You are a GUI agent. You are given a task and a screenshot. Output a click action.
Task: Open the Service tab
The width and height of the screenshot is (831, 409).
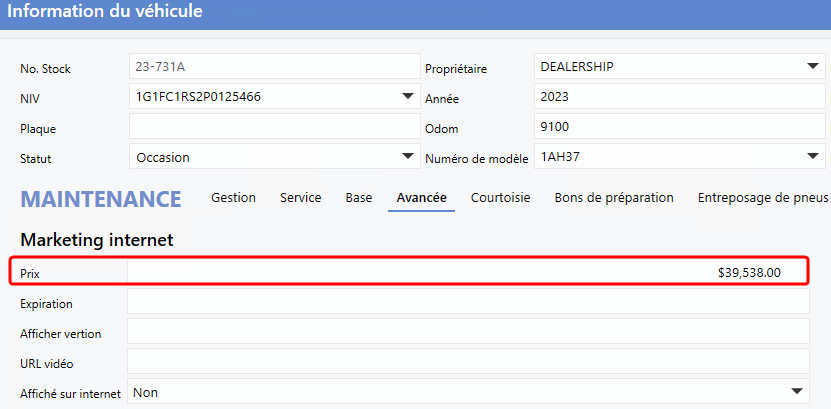click(300, 198)
